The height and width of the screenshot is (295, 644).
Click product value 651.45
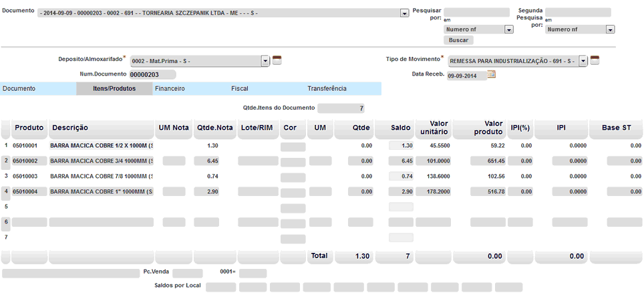(x=488, y=161)
